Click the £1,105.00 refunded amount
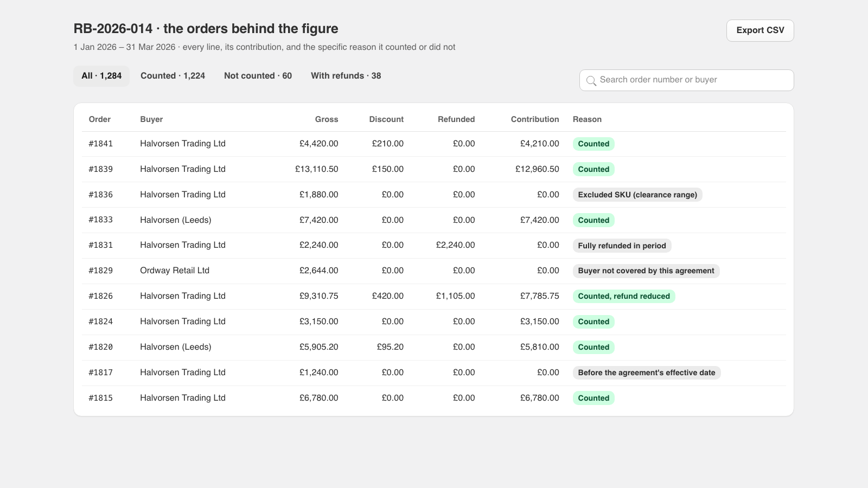The height and width of the screenshot is (488, 868). pos(456,296)
